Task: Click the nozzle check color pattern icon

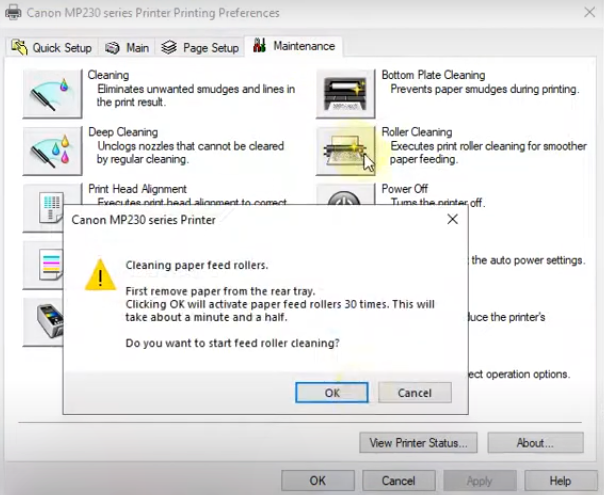Action: pyautogui.click(x=43, y=265)
